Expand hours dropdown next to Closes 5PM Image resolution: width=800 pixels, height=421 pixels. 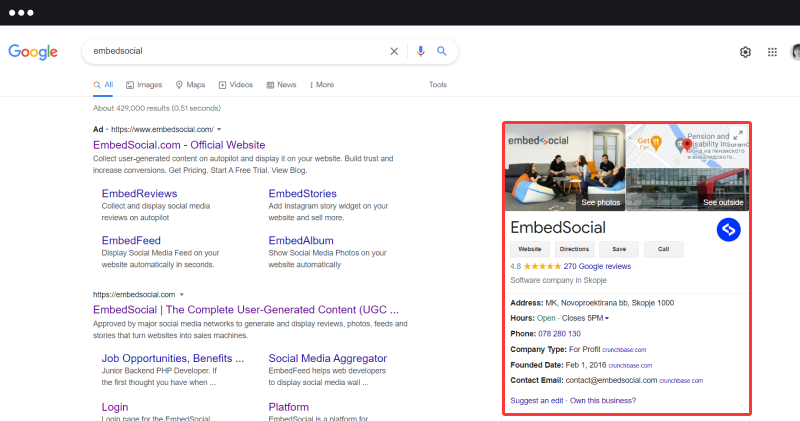(x=606, y=318)
